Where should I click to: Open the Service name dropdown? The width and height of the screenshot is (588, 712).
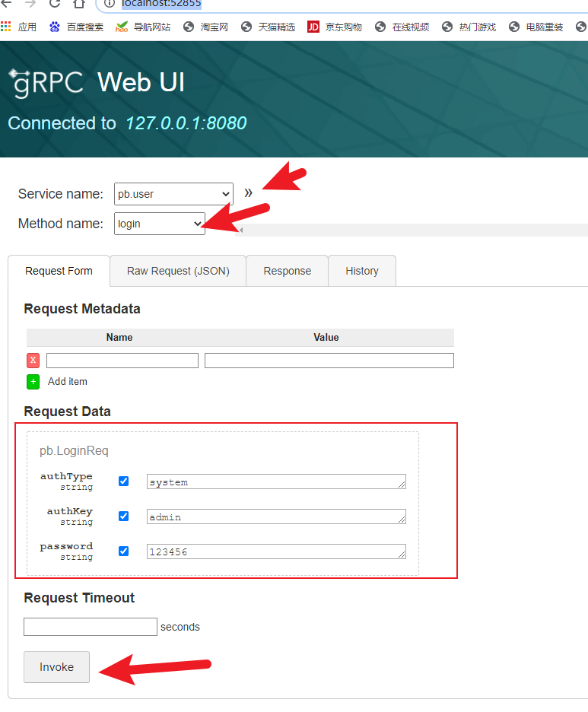[x=173, y=194]
